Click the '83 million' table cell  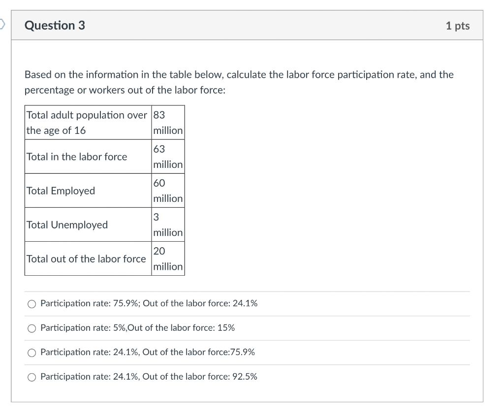[168, 123]
